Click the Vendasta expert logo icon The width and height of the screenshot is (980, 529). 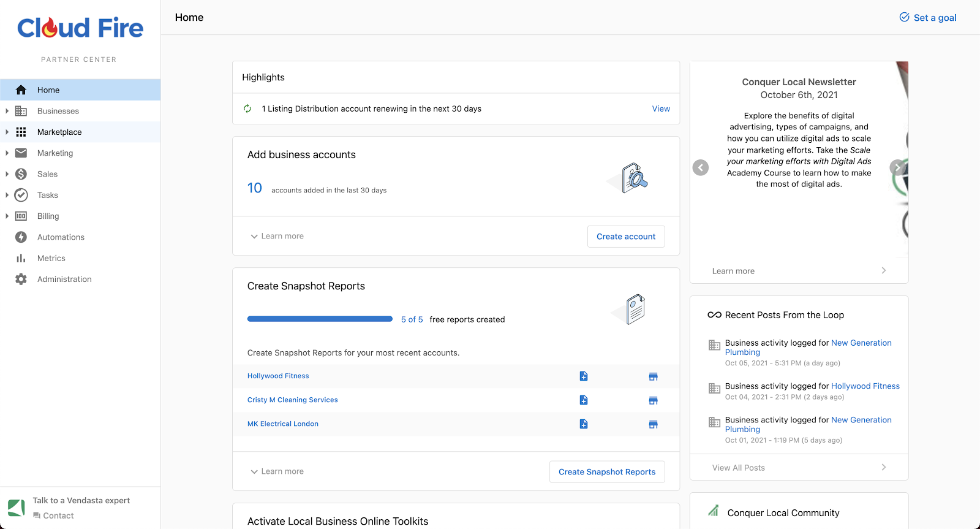click(x=17, y=508)
